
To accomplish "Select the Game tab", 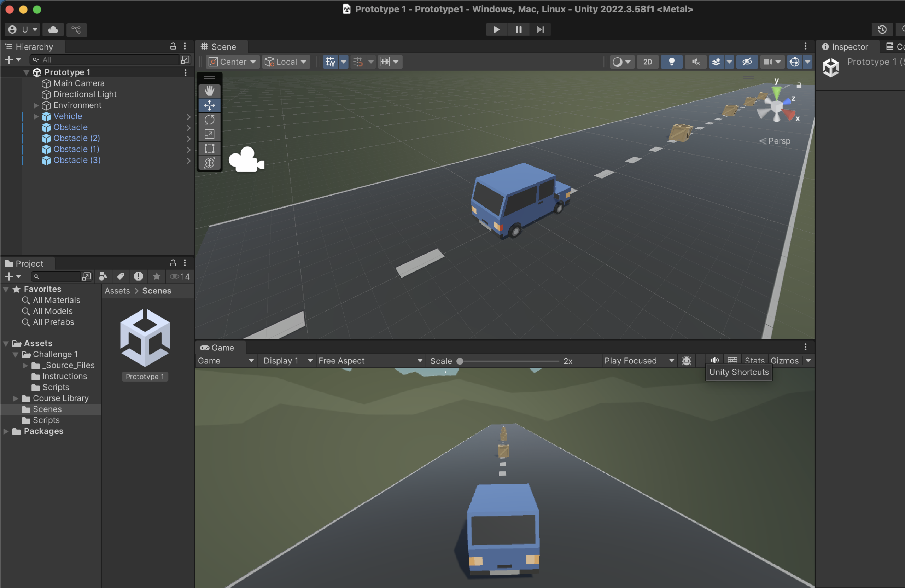I will point(217,348).
